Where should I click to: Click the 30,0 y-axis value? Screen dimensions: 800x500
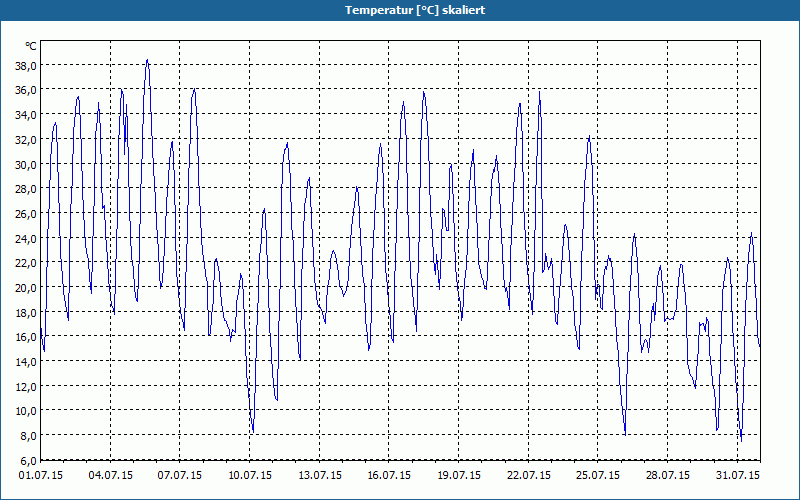pos(26,164)
